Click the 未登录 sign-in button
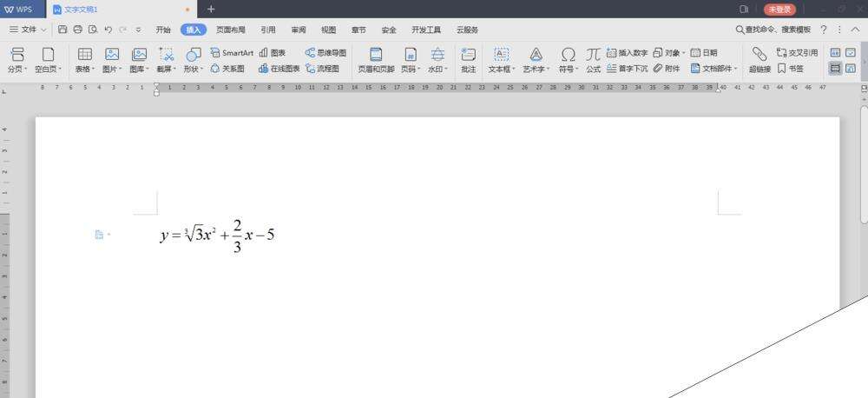Viewport: 868px width, 398px height. [779, 10]
